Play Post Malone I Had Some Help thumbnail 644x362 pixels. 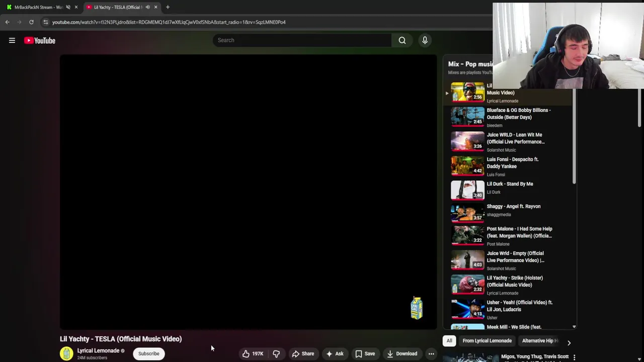click(467, 235)
